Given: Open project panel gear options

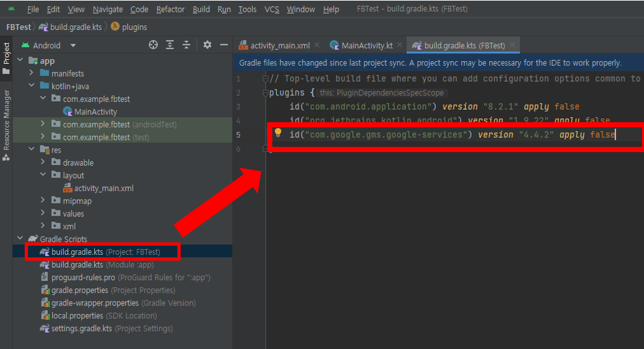Looking at the screenshot, I should pos(207,45).
